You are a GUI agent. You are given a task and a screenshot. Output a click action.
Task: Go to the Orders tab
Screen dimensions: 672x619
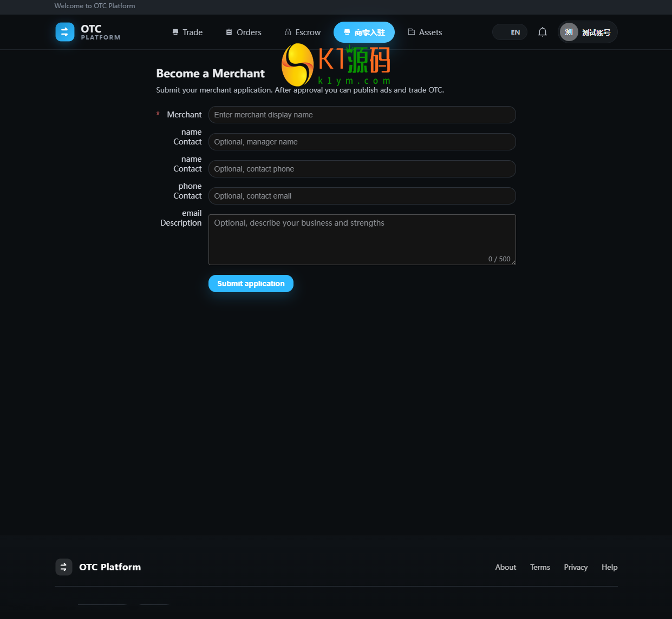244,32
